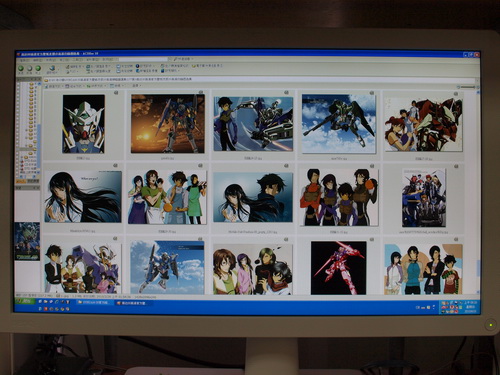Viewport: 500px width, 375px height.
Task: Open the Windows Start button
Action: click(25, 302)
